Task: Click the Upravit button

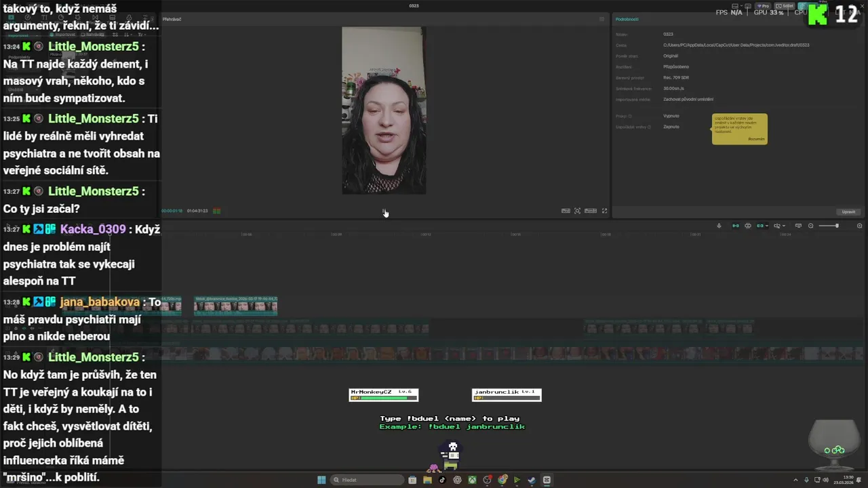Action: point(848,211)
